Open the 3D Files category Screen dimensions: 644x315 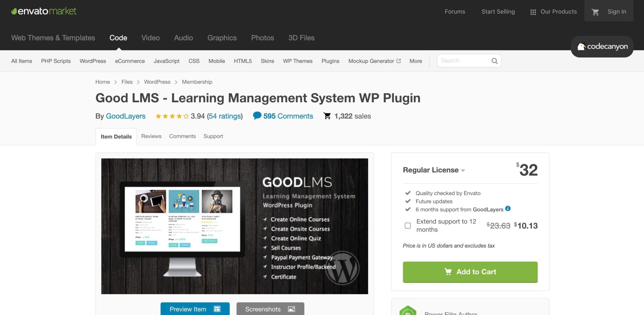(301, 38)
